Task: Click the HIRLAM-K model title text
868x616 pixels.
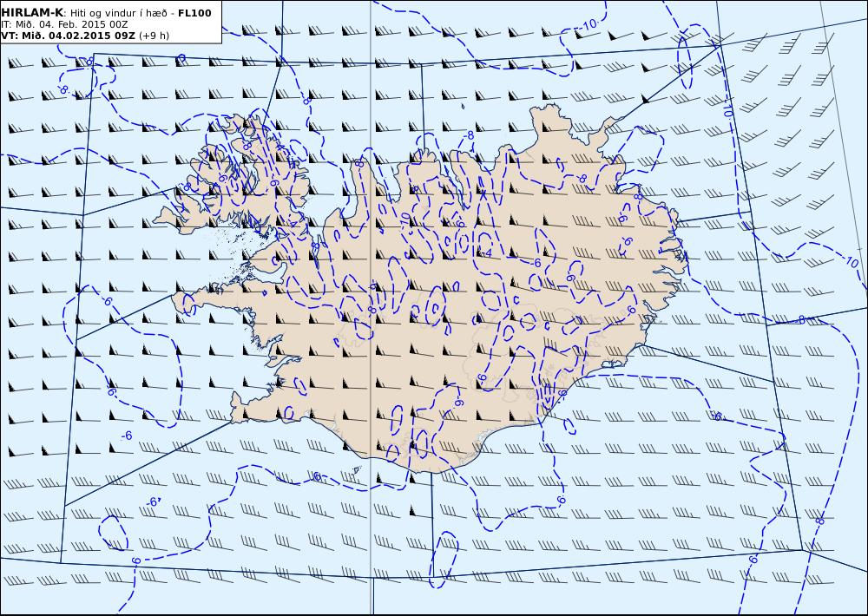Action: click(32, 13)
